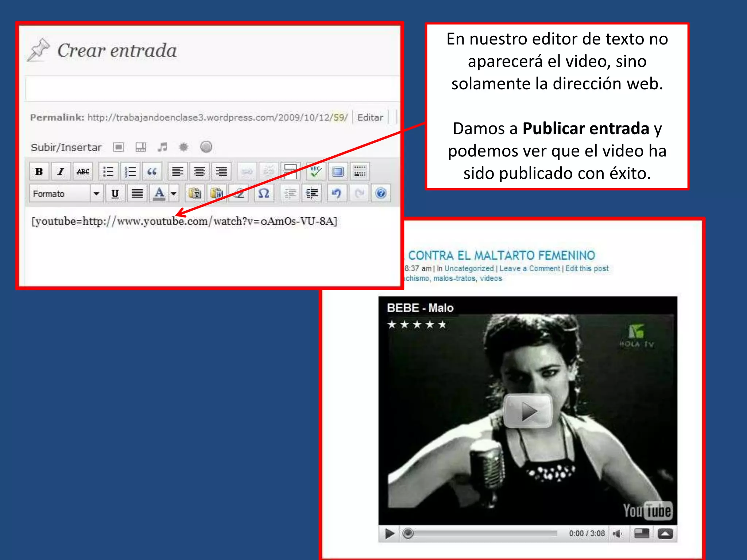Justify the text fully

pos(137,193)
